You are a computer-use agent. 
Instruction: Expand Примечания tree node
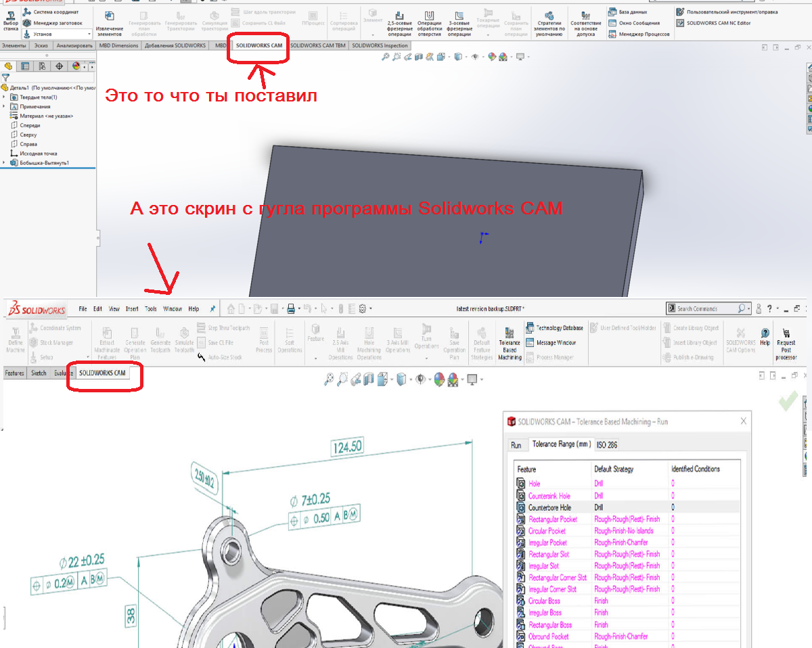tap(4, 107)
